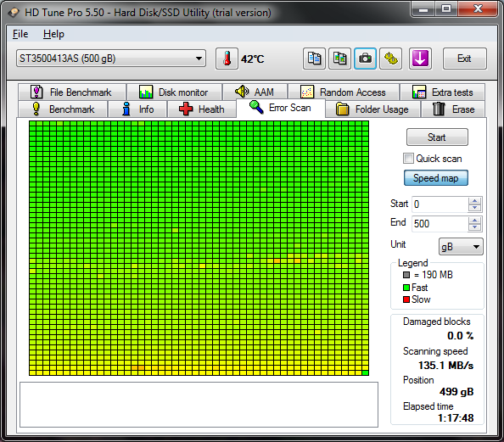Image resolution: width=504 pixels, height=442 pixels.
Task: Click the red Slow legend swatch
Action: coord(406,299)
